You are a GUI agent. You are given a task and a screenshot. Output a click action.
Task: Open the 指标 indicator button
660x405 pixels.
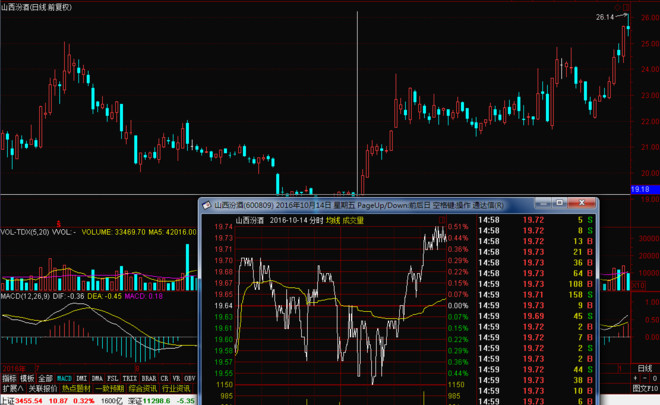pos(9,378)
